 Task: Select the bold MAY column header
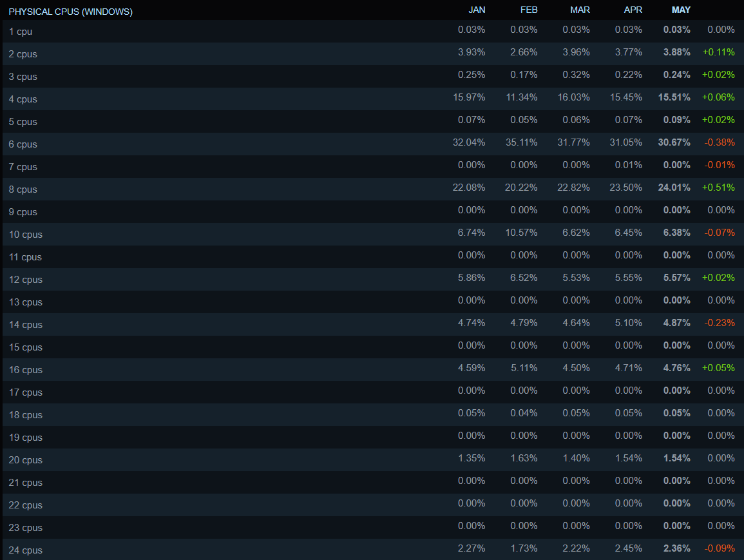(x=681, y=10)
